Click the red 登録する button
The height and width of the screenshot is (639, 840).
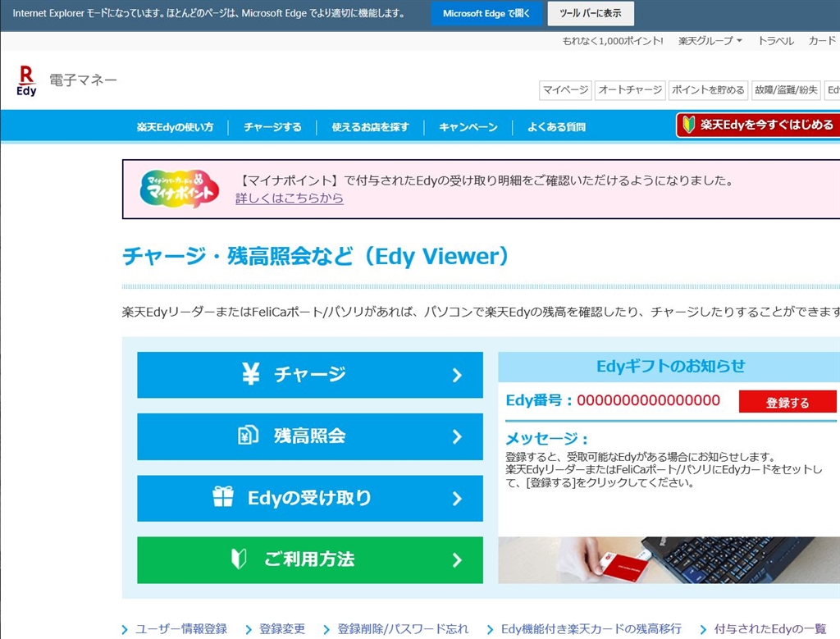click(787, 402)
